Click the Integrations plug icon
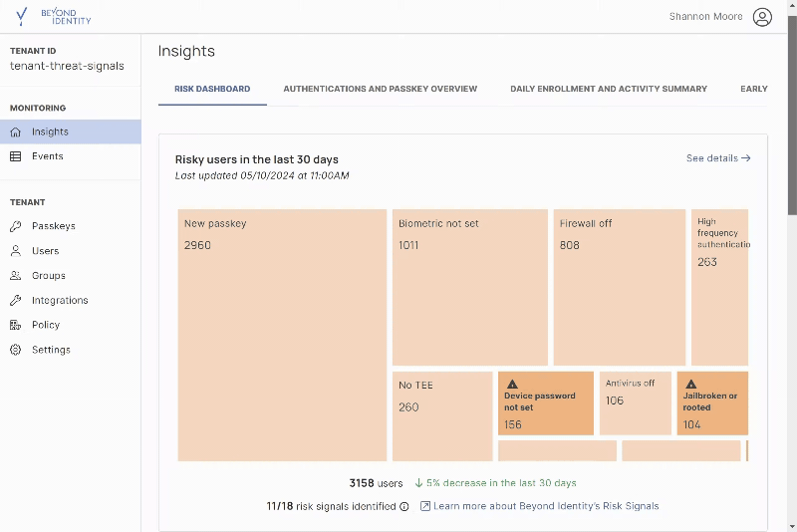 click(16, 301)
